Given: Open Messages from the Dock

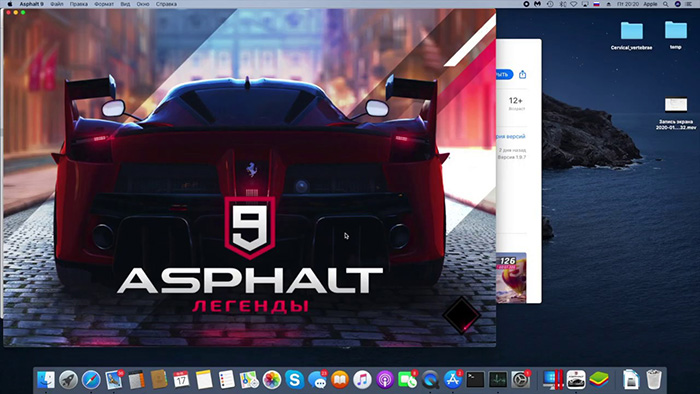Looking at the screenshot, I should [317, 380].
